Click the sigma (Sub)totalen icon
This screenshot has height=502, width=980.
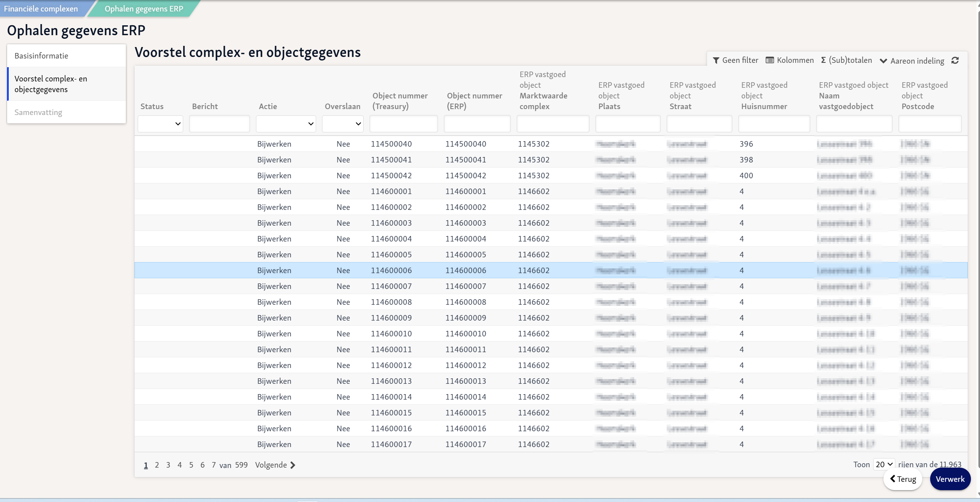tap(823, 60)
